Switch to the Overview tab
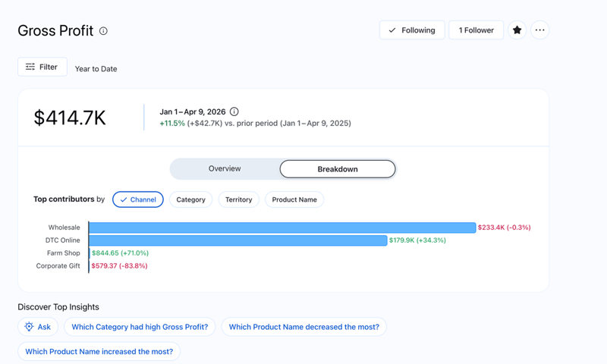 225,168
